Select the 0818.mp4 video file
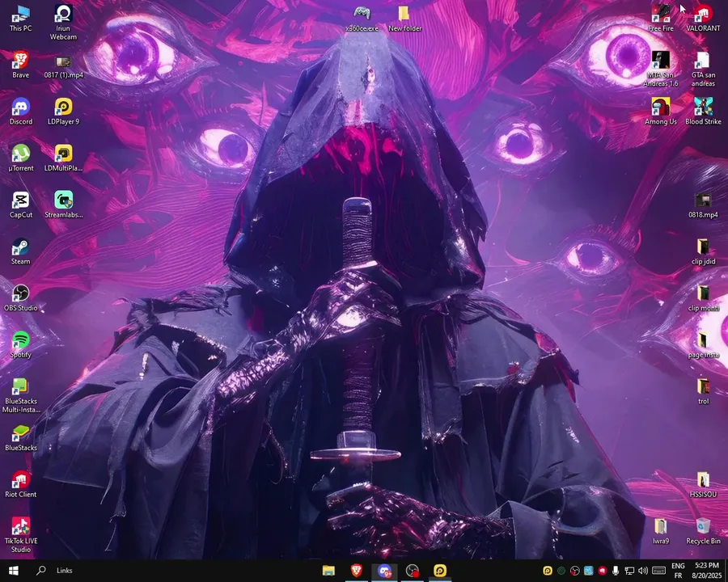Image resolution: width=728 pixels, height=582 pixels. click(x=704, y=205)
